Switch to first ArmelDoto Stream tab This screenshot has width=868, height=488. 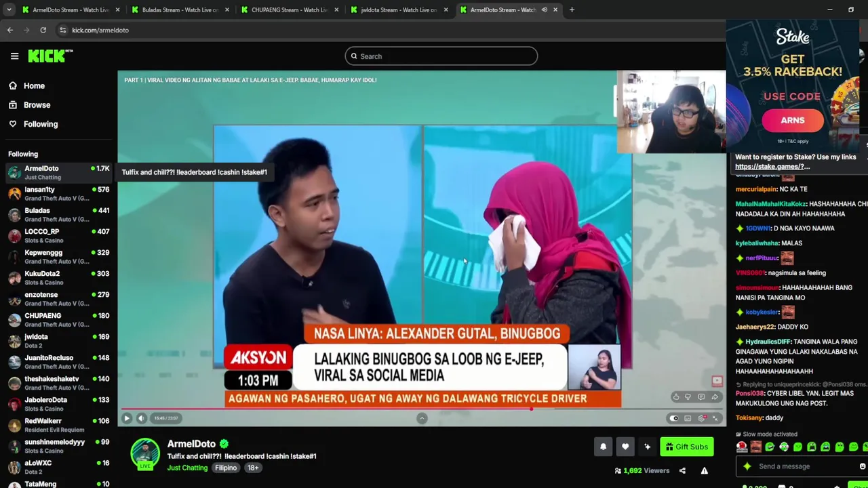pyautogui.click(x=71, y=9)
